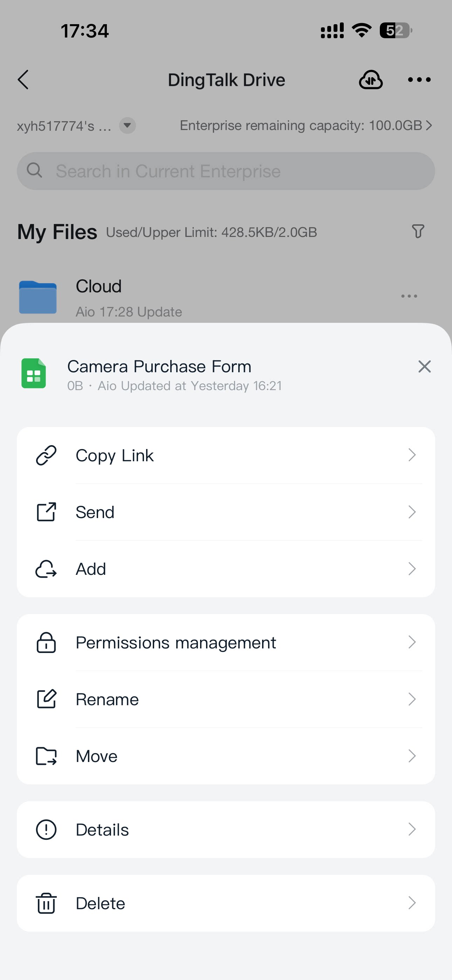Expand the Details chevron arrow
The height and width of the screenshot is (980, 452).
(412, 829)
